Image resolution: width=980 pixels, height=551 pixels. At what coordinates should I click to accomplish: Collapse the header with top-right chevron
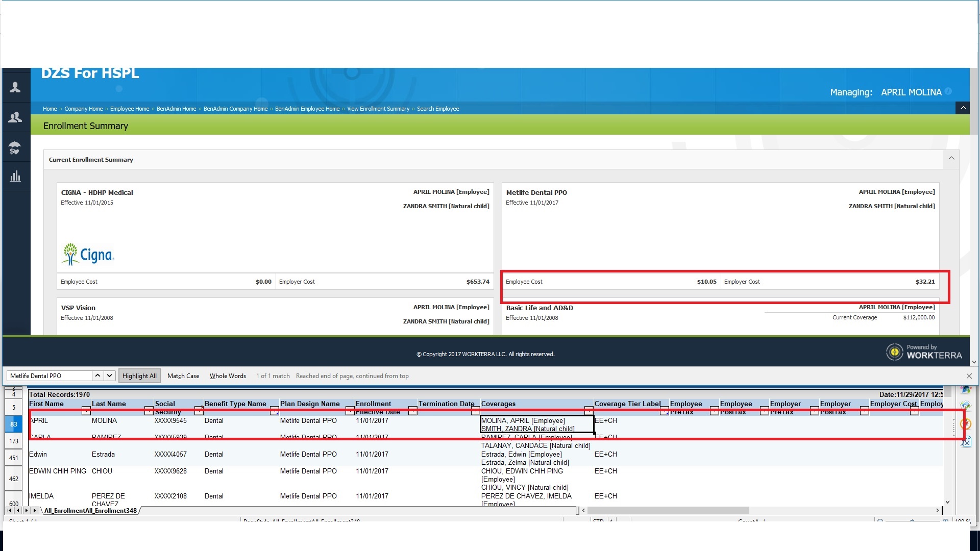(x=963, y=108)
